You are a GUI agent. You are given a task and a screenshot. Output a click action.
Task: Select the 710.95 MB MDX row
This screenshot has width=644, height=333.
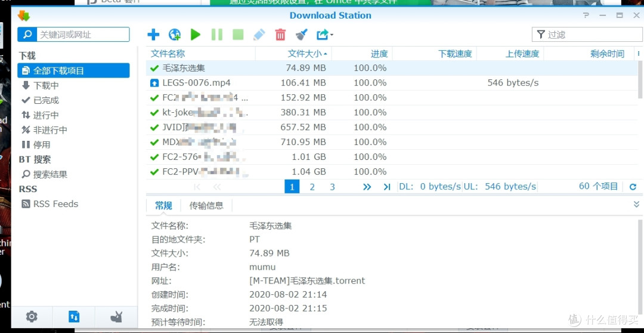(x=391, y=142)
